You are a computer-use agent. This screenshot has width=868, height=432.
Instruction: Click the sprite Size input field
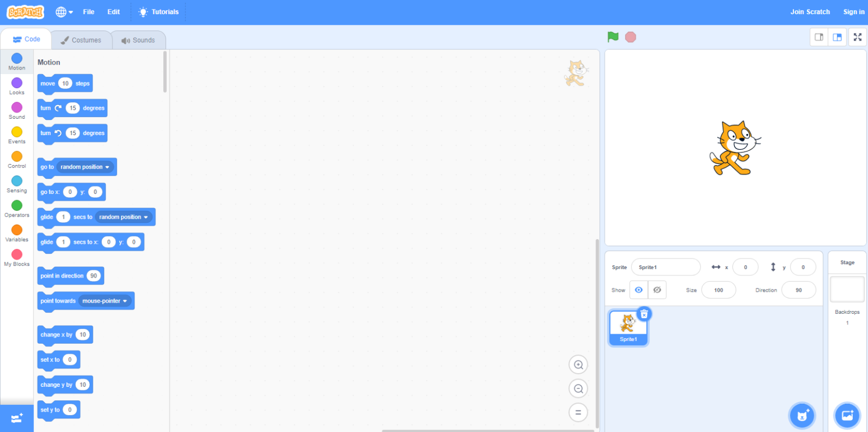[718, 290]
